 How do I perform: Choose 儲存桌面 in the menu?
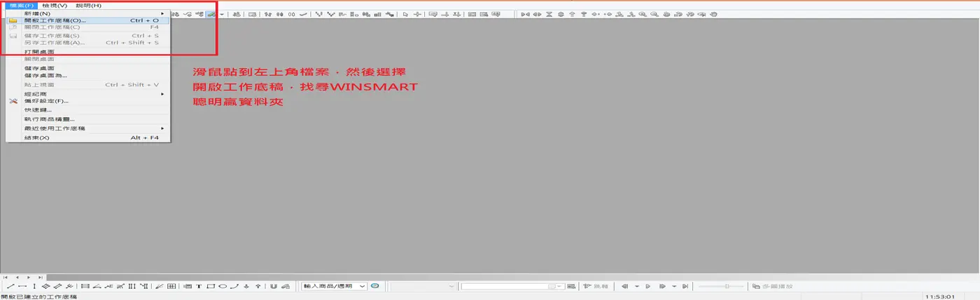coord(87,68)
